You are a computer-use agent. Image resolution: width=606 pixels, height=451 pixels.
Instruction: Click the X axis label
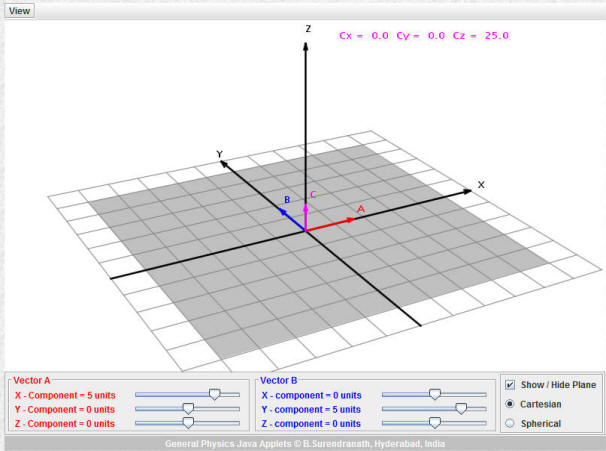point(481,185)
